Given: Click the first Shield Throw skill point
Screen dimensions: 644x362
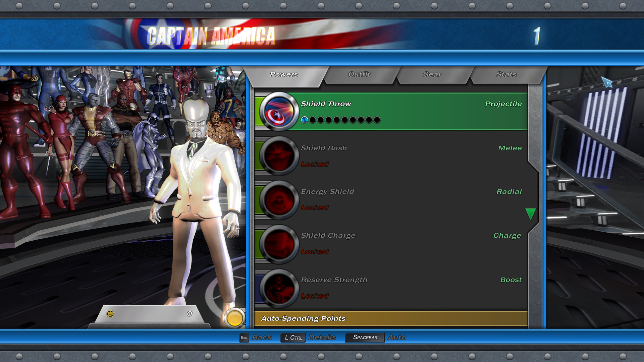Looking at the screenshot, I should click(305, 120).
